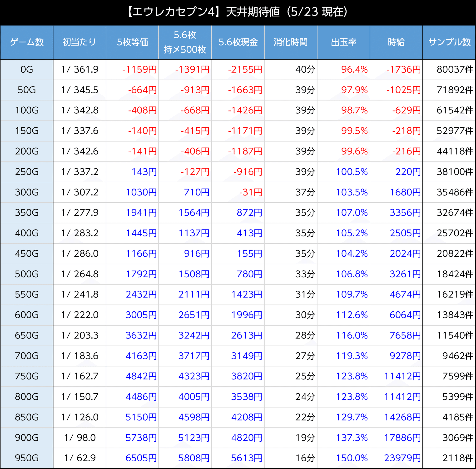Click the 1/ 283.2 value in 400G row
This screenshot has width=476, height=469.
(79, 233)
